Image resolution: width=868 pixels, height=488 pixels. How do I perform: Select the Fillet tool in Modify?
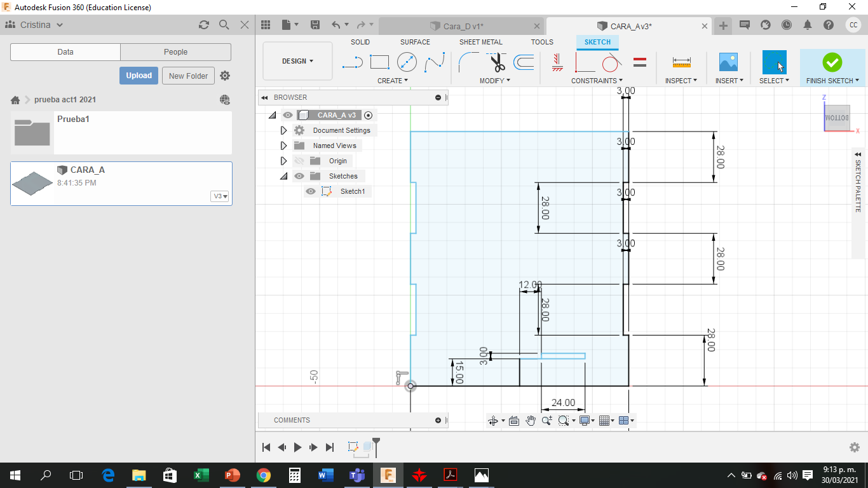pos(469,62)
